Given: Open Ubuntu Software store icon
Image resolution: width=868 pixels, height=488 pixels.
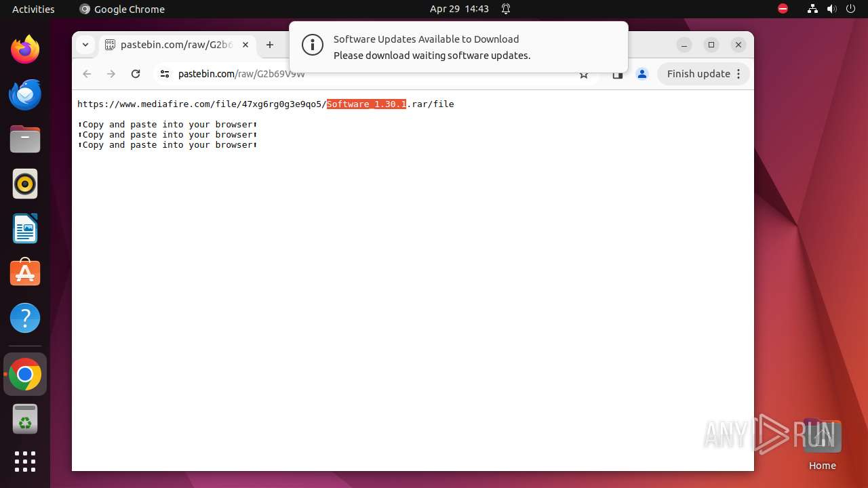Looking at the screenshot, I should (x=25, y=273).
